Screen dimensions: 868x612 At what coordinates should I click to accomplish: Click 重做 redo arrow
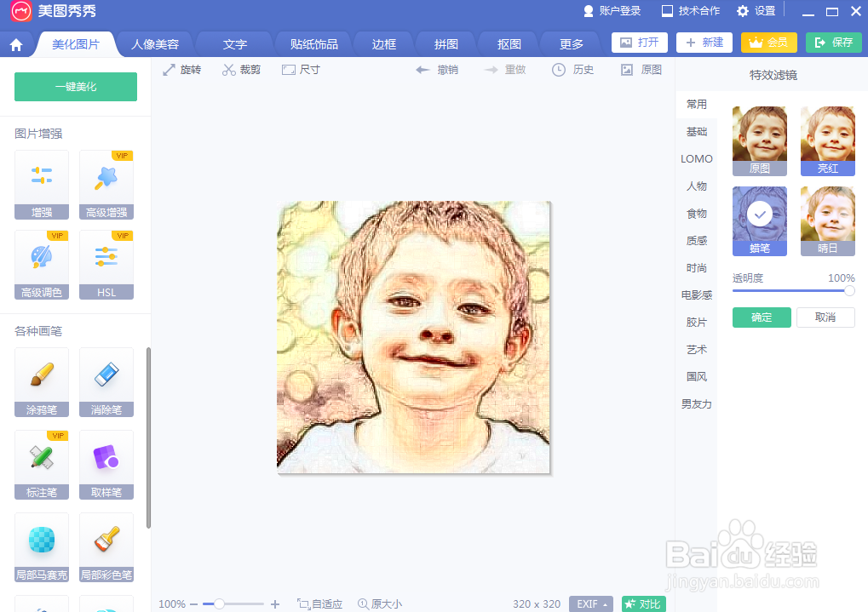coord(504,70)
